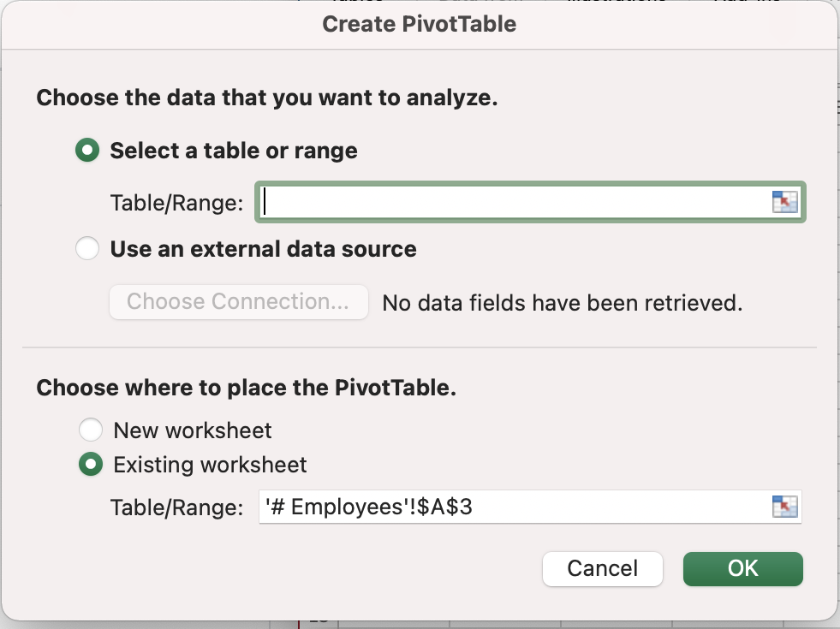Click the range selector icon for the source Table/Range

pyautogui.click(x=784, y=202)
